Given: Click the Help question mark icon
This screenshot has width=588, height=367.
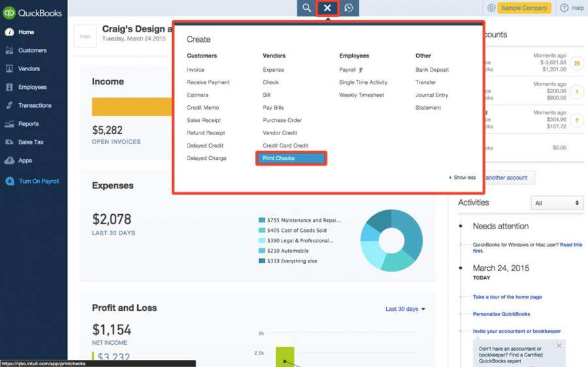Looking at the screenshot, I should pos(564,8).
